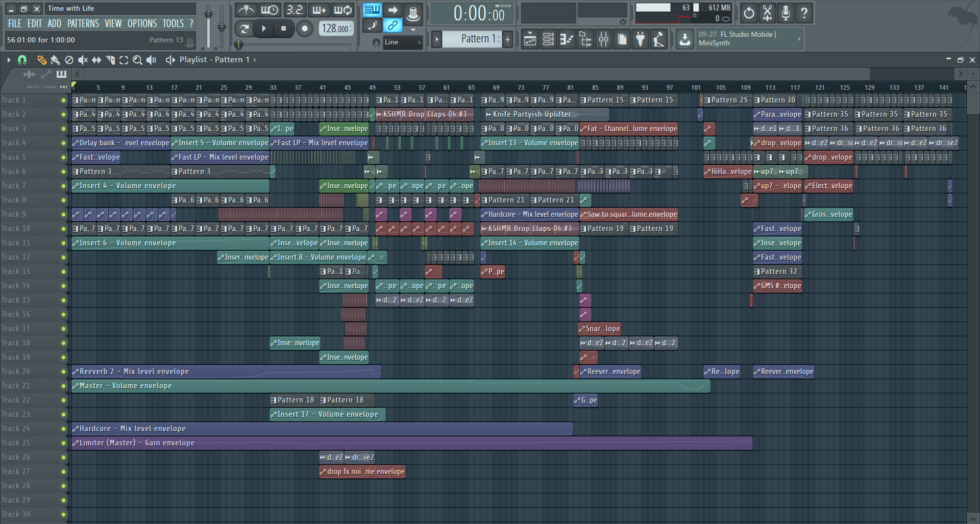Open the Browser panel icon
The height and width of the screenshot is (524, 980).
[x=585, y=39]
